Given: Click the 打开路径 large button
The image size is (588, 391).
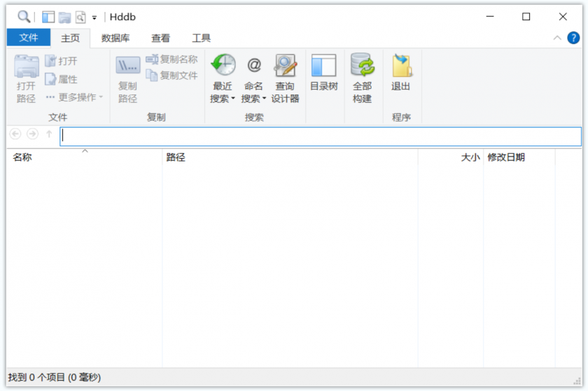Looking at the screenshot, I should [x=26, y=79].
